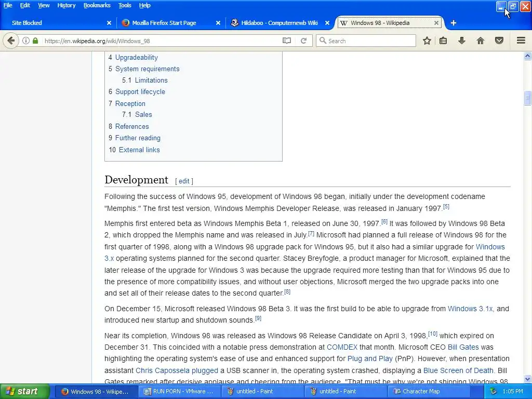Save to Pocket icon
This screenshot has height=399, width=532.
pyautogui.click(x=499, y=41)
